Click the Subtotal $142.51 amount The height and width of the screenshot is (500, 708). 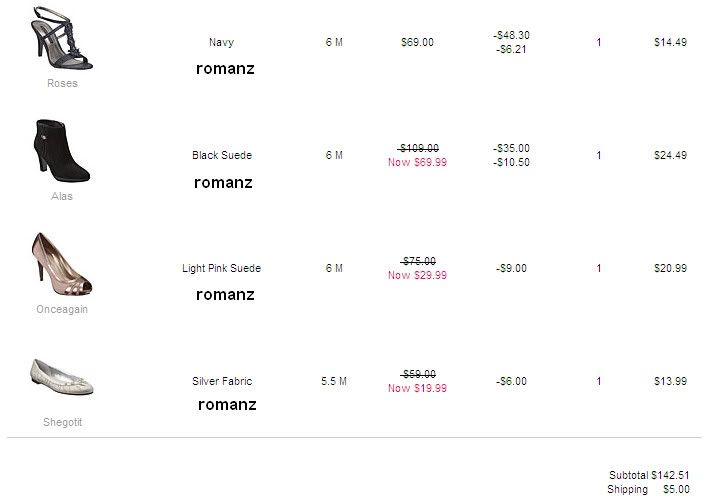tap(649, 475)
